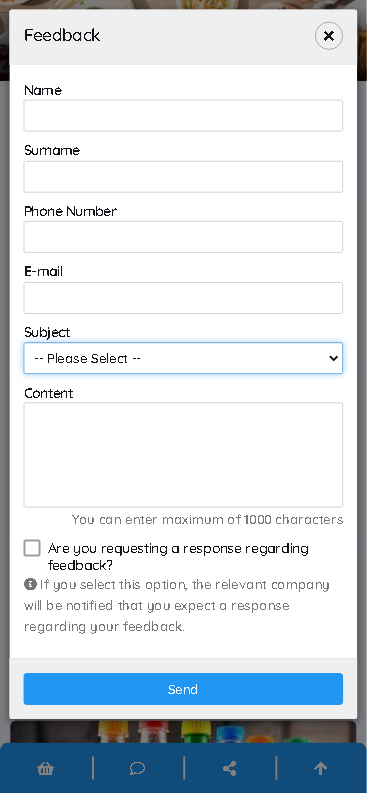Click the info icon beside the response note

click(x=30, y=584)
